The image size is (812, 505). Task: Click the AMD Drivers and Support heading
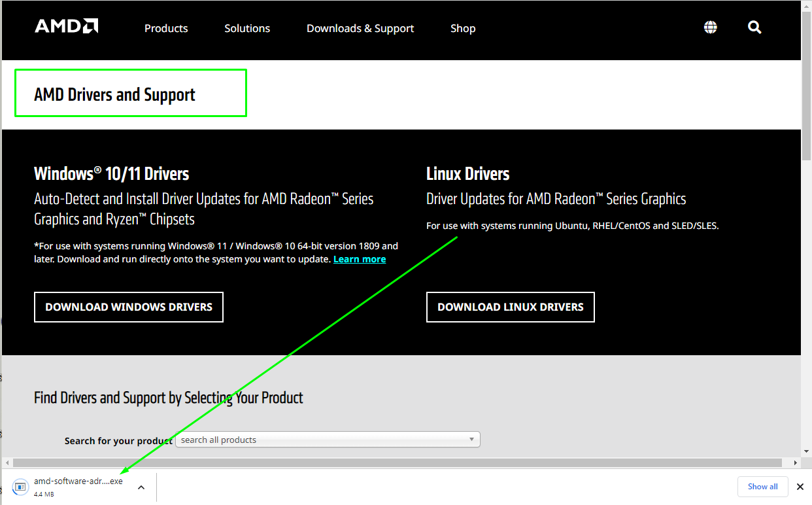[x=114, y=95]
